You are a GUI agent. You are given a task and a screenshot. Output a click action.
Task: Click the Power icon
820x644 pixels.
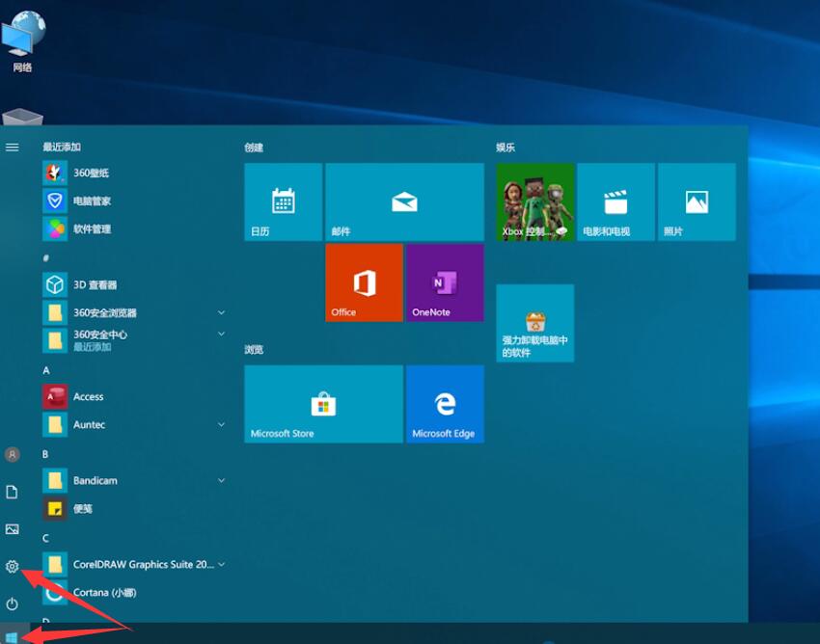pos(12,604)
